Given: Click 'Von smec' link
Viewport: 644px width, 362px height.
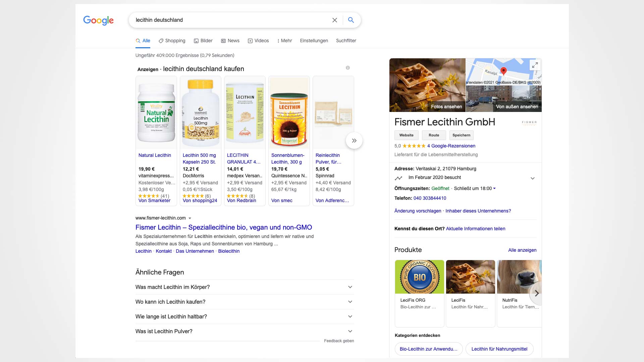Looking at the screenshot, I should click(282, 200).
